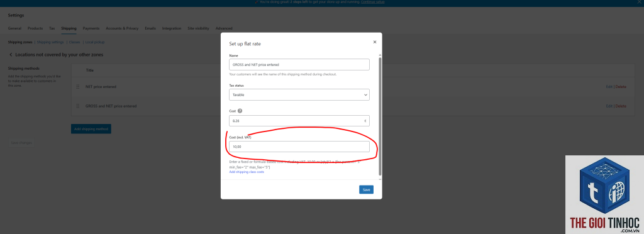Open the Emails settings tab
The height and width of the screenshot is (234, 644).
click(150, 28)
